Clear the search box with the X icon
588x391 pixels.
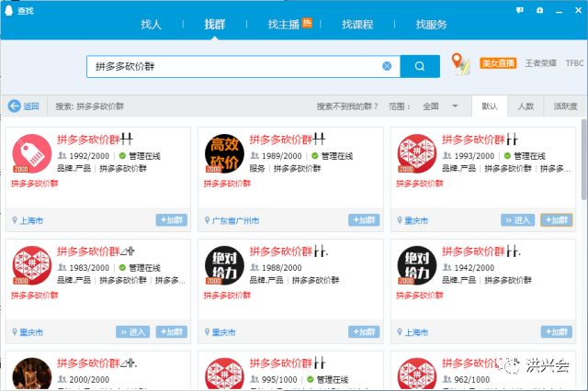click(x=387, y=66)
